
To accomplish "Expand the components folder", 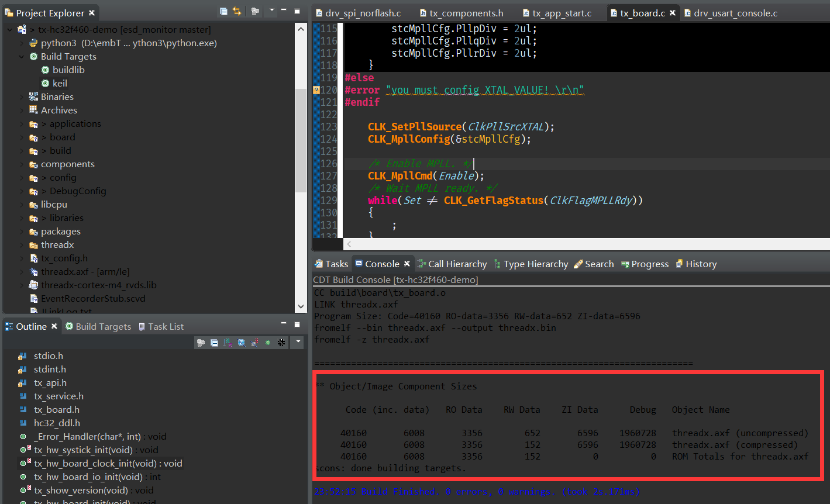I will click(x=22, y=164).
